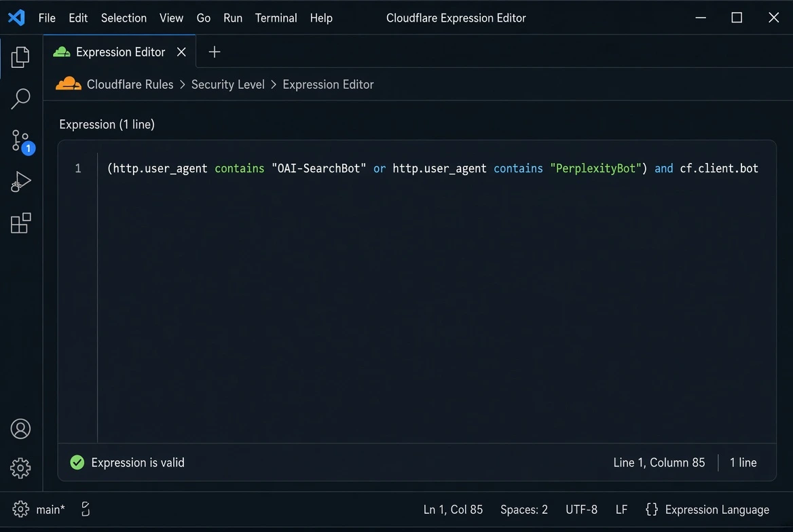793x532 pixels.
Task: Open the Run and Debug view
Action: (20, 182)
